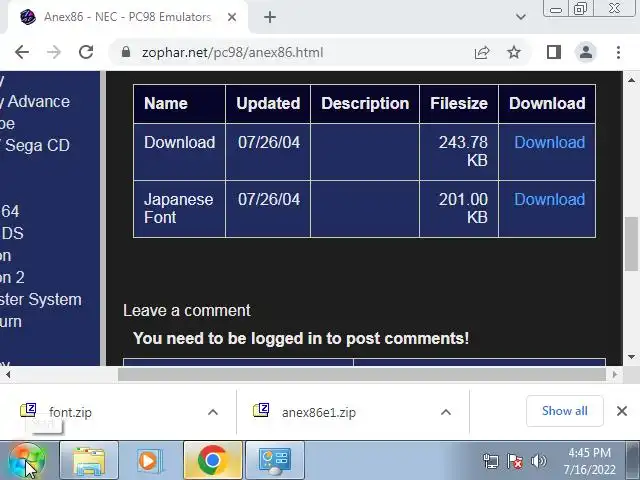
Task: Open the side panel icon
Action: [553, 52]
